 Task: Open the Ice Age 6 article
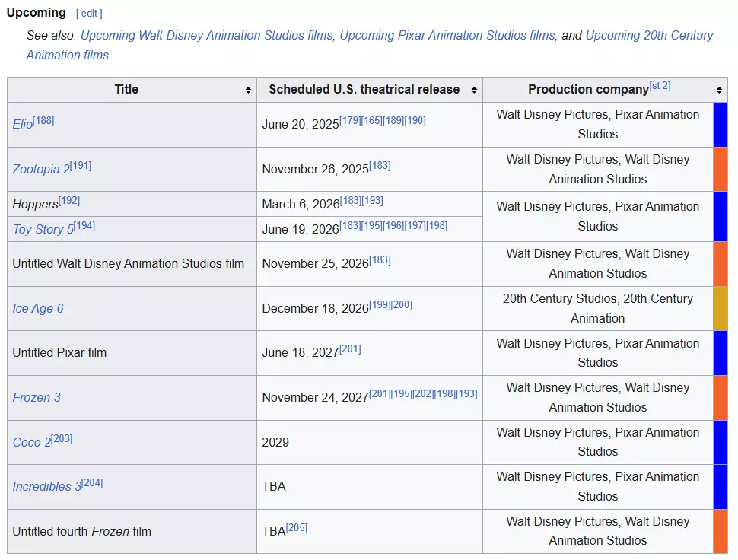tap(37, 308)
